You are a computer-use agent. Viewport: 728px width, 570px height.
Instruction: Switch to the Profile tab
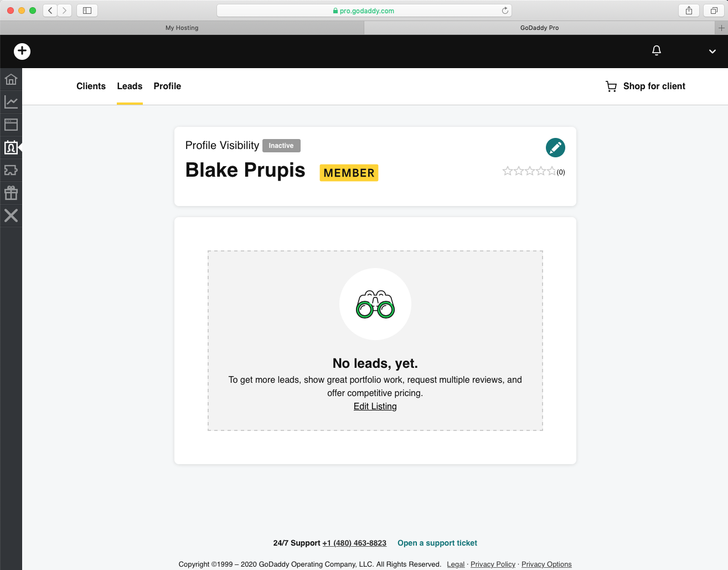pyautogui.click(x=167, y=86)
